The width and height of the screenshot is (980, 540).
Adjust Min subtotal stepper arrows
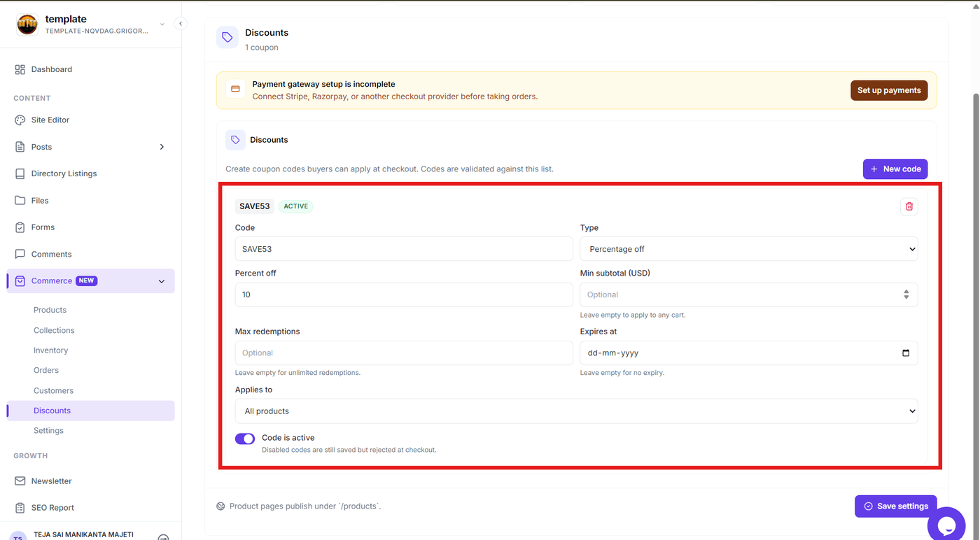tap(906, 294)
